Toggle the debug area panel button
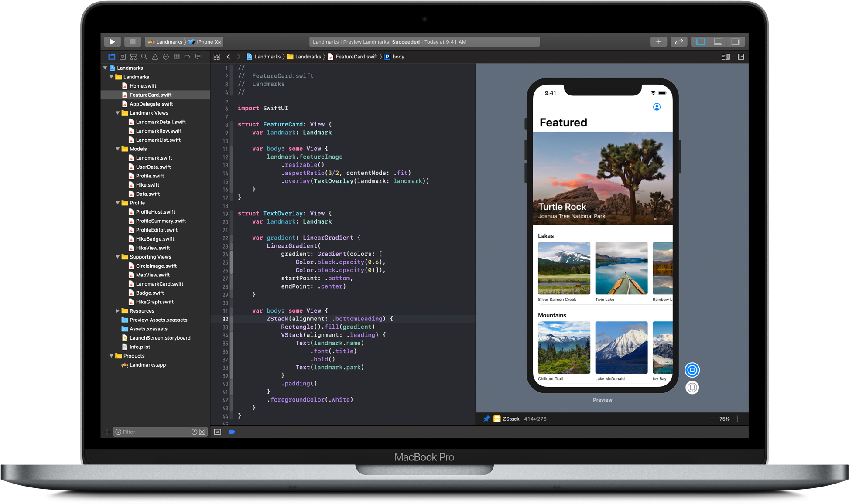The image size is (849, 504). pyautogui.click(x=718, y=42)
